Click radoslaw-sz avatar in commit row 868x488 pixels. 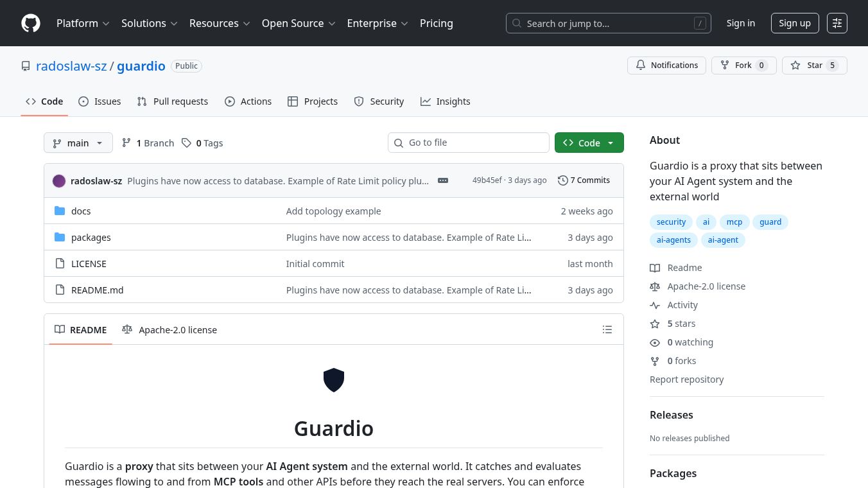tap(59, 181)
